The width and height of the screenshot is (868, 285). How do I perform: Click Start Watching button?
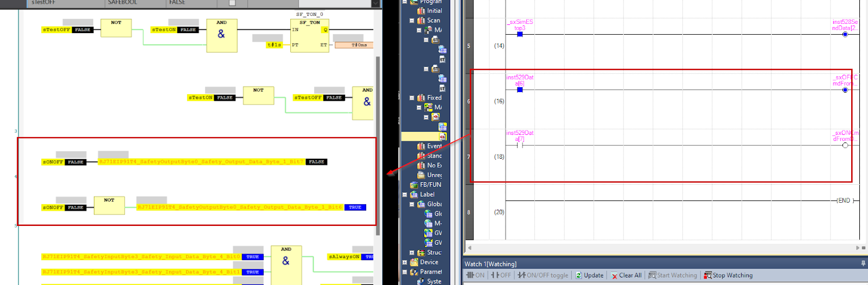point(673,275)
